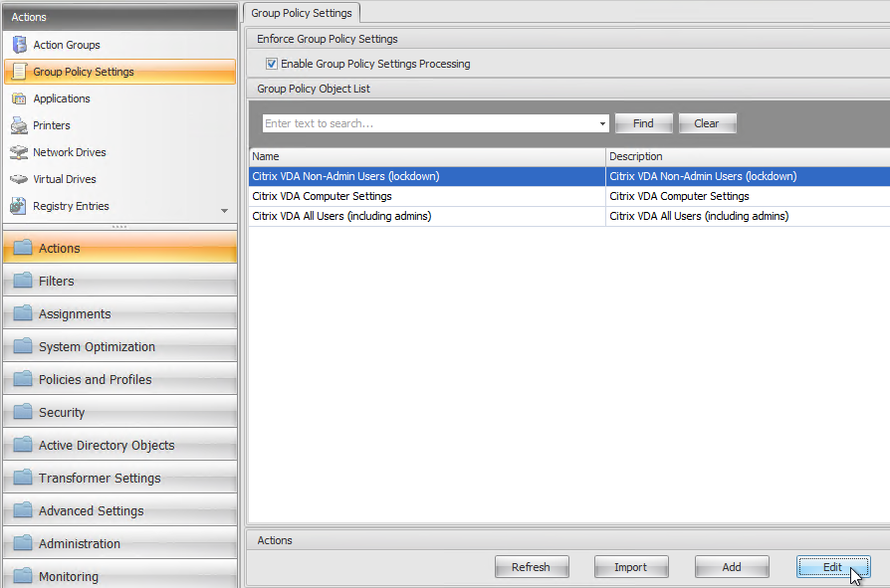Screen dimensions: 890x588
Task: Click the Assignments folder icon
Action: tap(23, 313)
